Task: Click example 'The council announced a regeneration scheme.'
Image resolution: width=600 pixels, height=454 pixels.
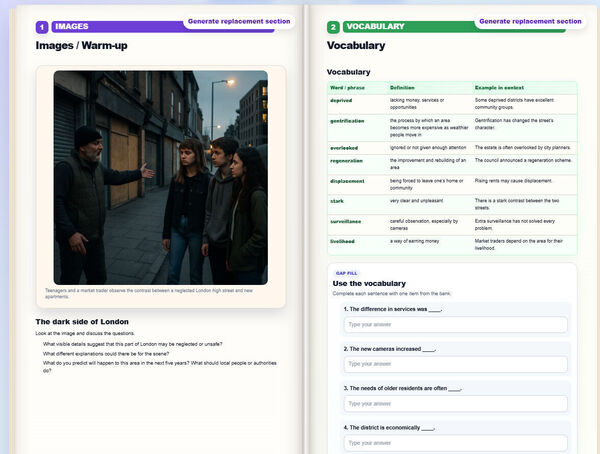Action: click(x=523, y=160)
